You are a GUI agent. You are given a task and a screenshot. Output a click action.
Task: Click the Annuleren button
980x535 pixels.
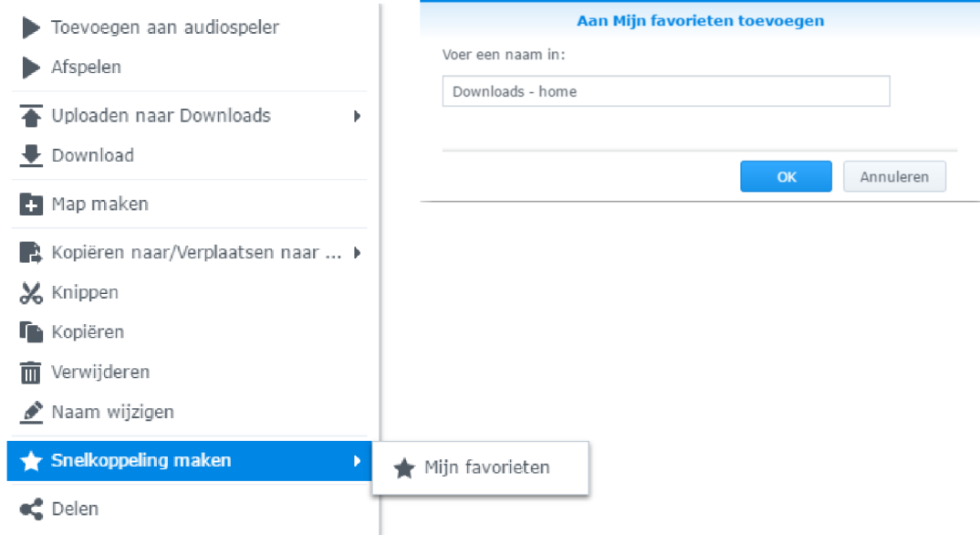(894, 176)
